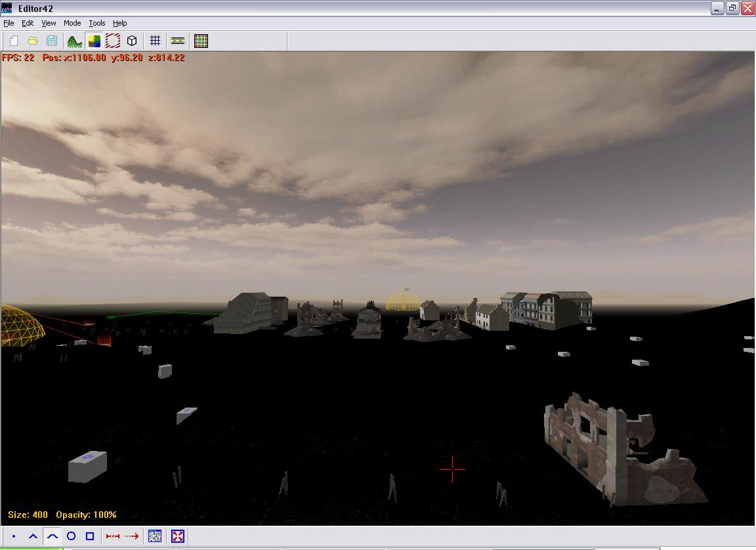Open the View menu
The image size is (756, 550).
coord(49,23)
